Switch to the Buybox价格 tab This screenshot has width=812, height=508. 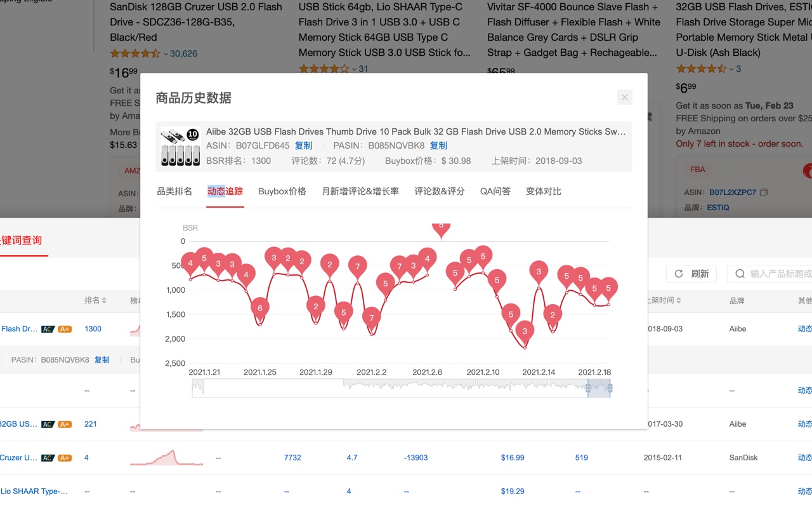pos(282,190)
